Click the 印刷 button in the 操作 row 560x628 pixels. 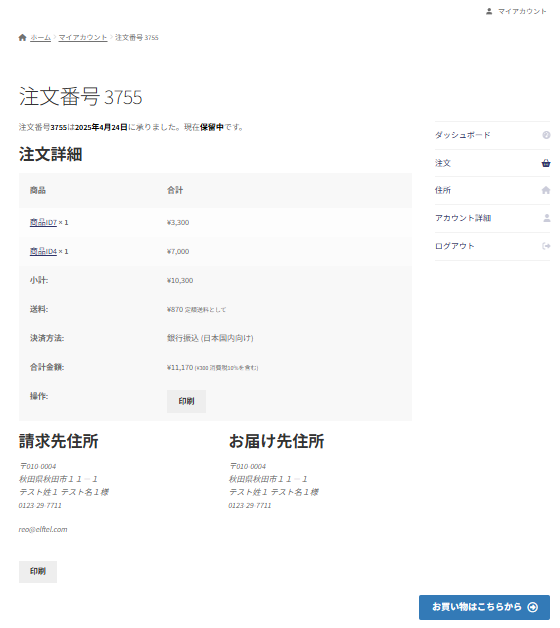click(x=186, y=401)
